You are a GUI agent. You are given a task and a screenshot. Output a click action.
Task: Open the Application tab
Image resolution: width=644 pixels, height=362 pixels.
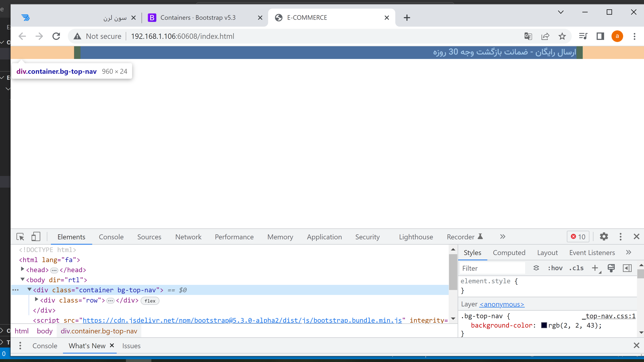324,237
